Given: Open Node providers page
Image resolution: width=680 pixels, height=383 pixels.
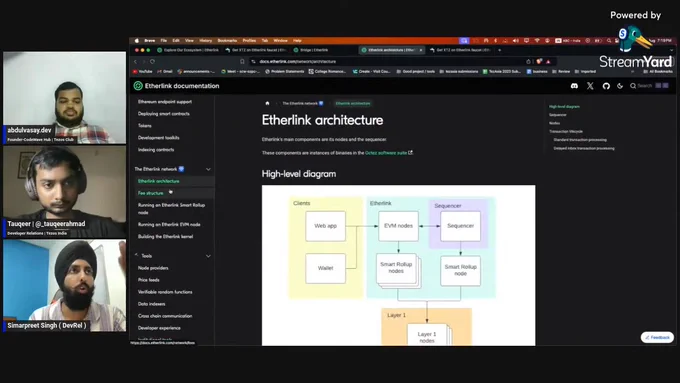Looking at the screenshot, I should 153,268.
